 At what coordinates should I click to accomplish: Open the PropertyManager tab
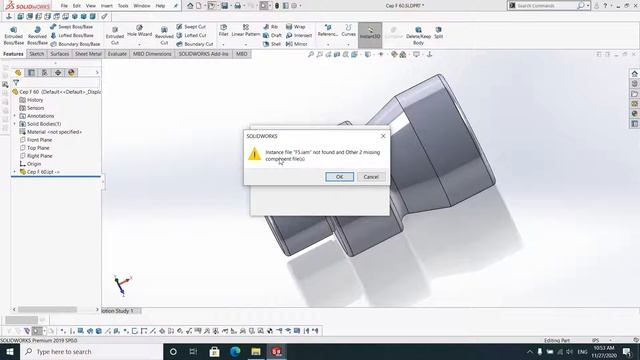coord(31,73)
